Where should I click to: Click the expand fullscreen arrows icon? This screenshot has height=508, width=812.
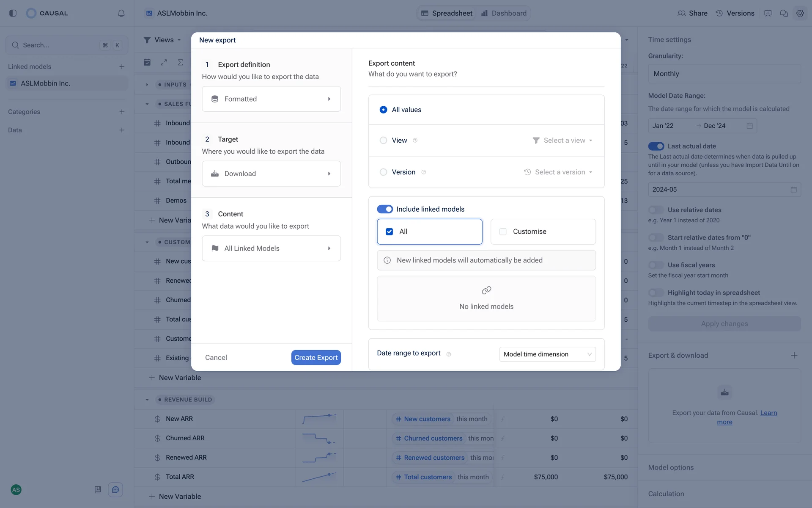tap(164, 62)
